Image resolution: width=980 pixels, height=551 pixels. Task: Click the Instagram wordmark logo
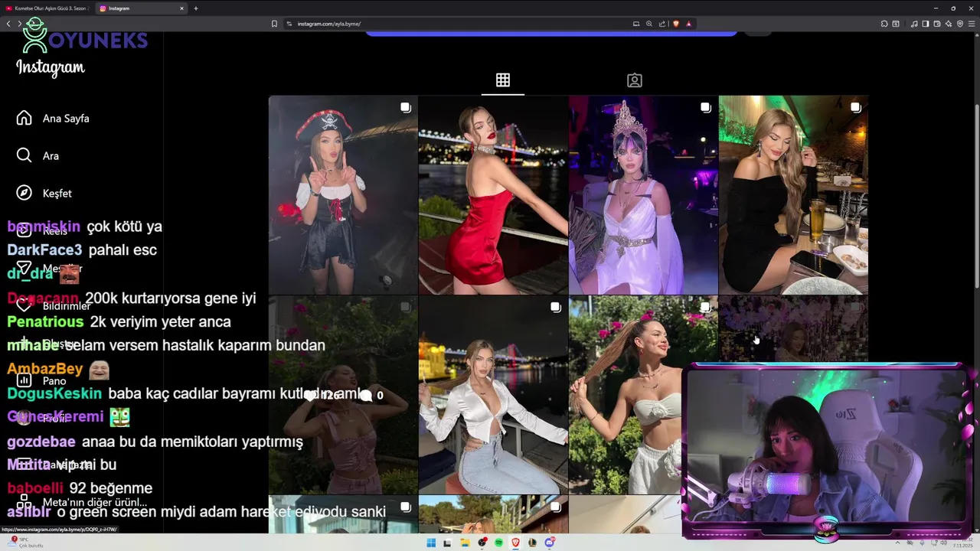(51, 67)
